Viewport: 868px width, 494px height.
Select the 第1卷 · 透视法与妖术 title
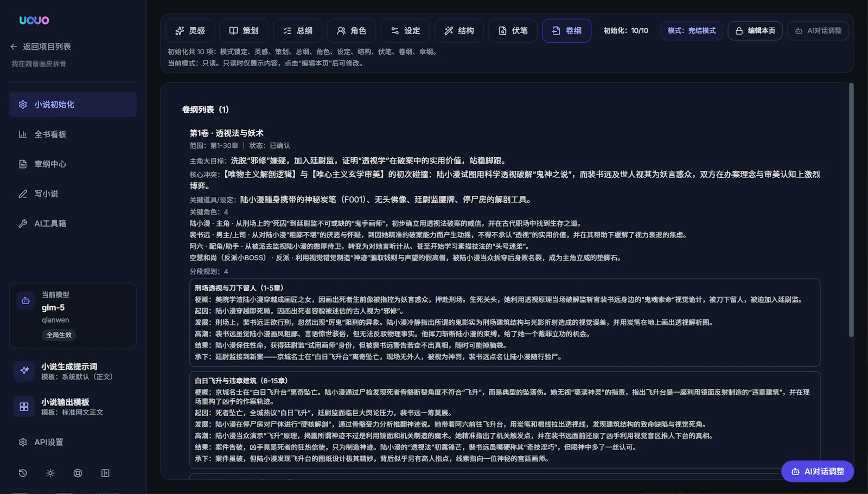tap(226, 133)
